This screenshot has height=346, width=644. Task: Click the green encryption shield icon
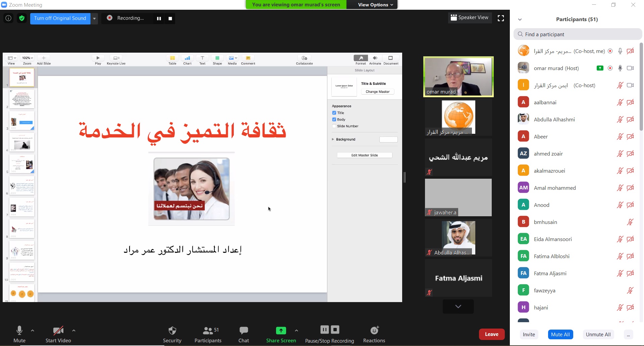coord(22,18)
